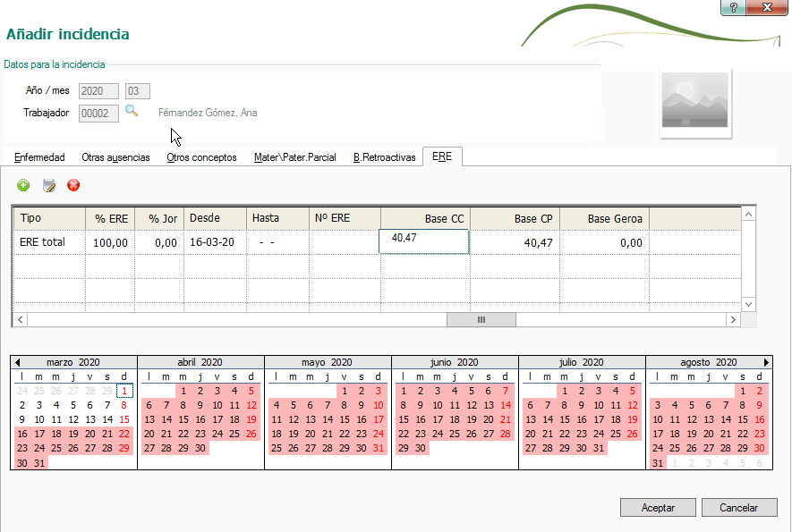This screenshot has width=792, height=532.
Task: Click the Base Geroa value 0,00
Action: pos(604,243)
